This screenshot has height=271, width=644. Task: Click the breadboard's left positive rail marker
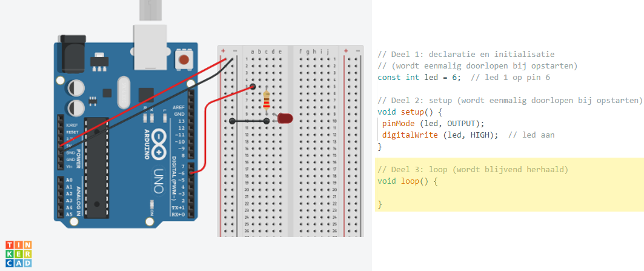click(x=224, y=51)
